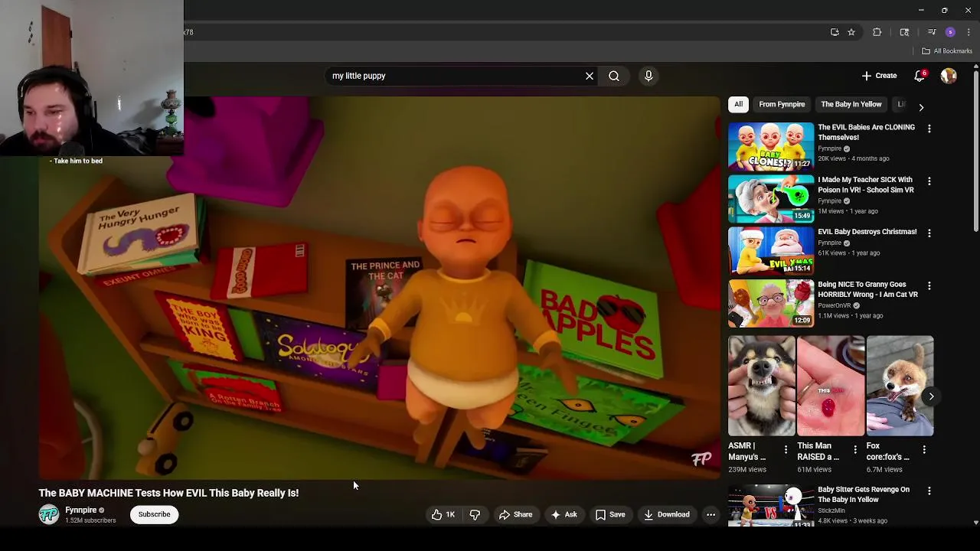Open options for ASMR Manyu's short
Viewport: 980px width, 551px height.
(x=786, y=450)
